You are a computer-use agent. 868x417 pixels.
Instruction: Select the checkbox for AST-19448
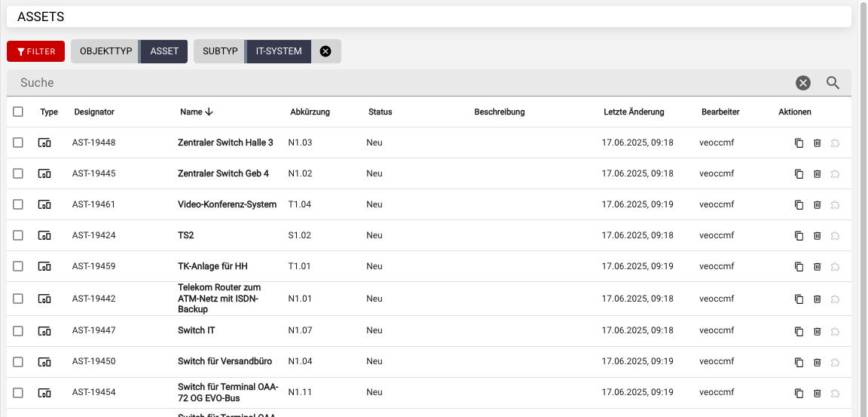(18, 143)
